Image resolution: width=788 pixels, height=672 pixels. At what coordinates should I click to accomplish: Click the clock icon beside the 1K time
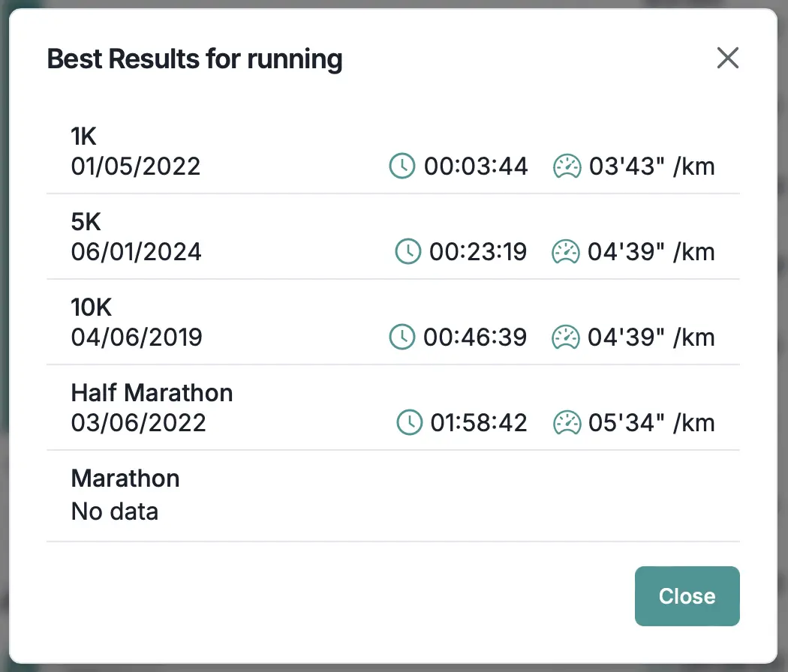pos(402,166)
